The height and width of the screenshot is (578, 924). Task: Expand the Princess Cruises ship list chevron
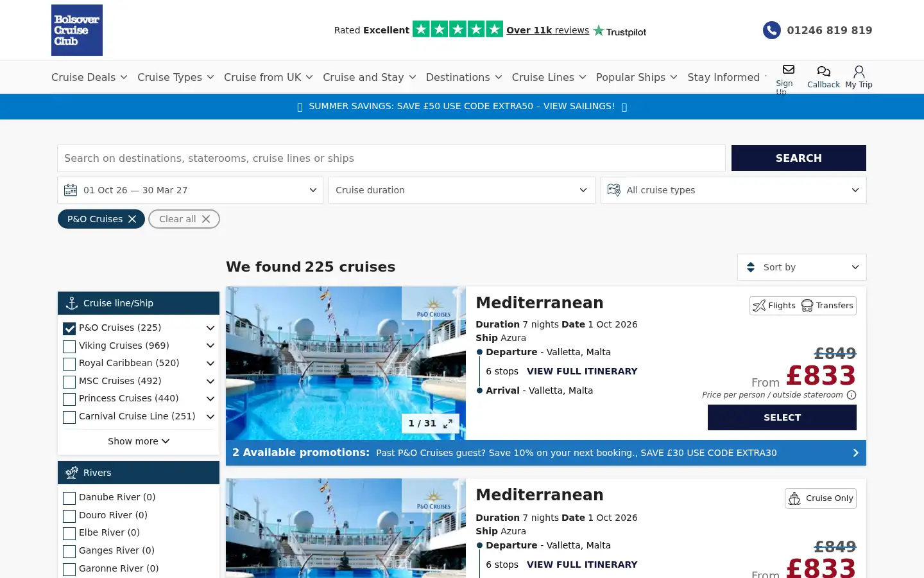(210, 399)
